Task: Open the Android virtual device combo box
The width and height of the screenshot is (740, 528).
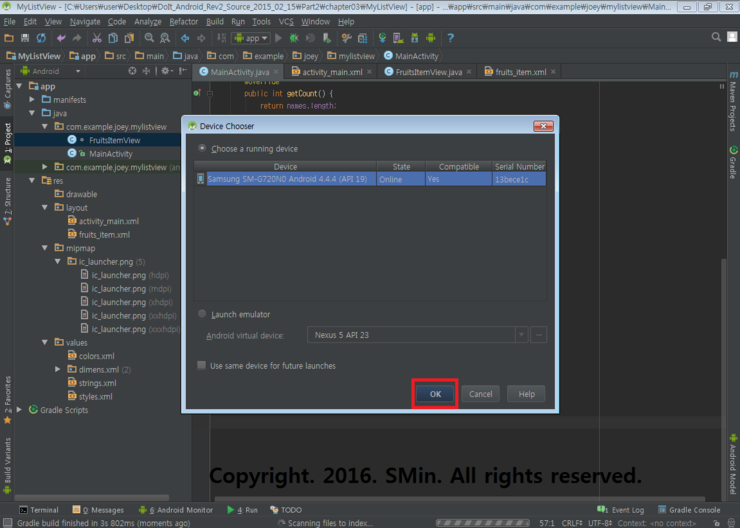Action: click(417, 335)
